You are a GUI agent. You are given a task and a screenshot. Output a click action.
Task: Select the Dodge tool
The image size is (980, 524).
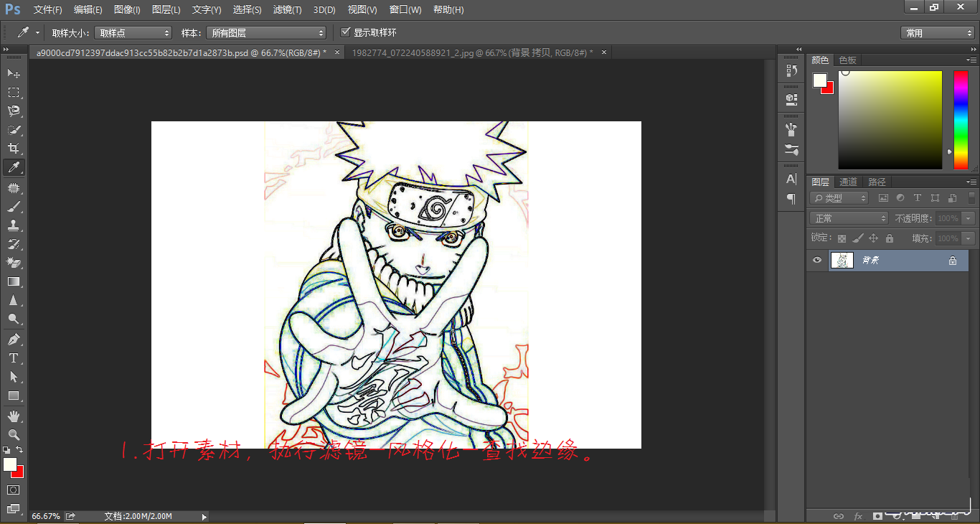[x=14, y=319]
